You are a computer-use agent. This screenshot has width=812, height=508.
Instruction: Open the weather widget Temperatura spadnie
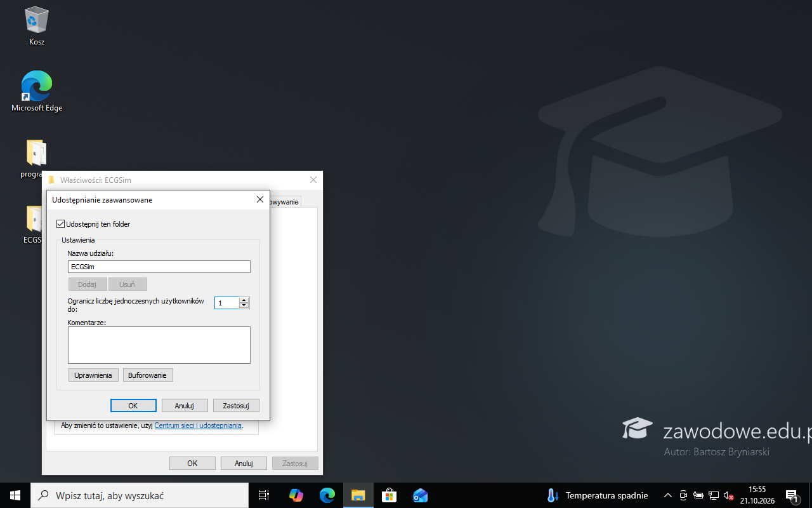click(597, 495)
